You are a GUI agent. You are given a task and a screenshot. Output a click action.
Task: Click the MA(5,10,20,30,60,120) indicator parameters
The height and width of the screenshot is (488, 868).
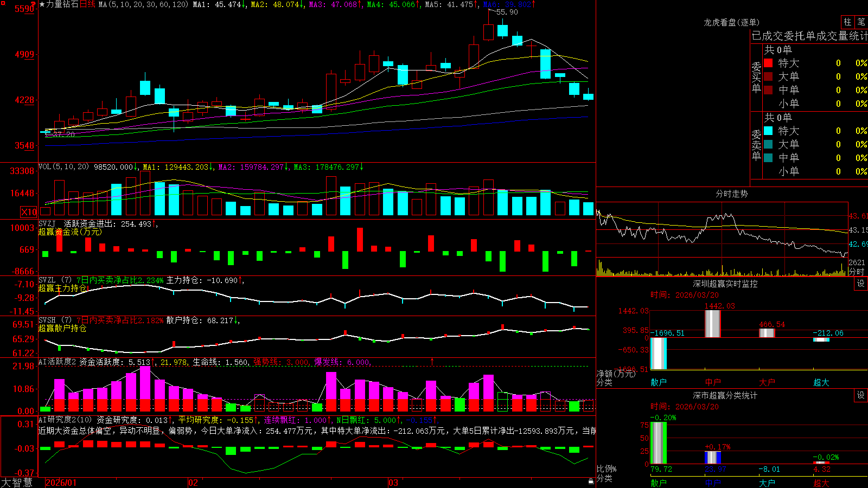(143, 4)
